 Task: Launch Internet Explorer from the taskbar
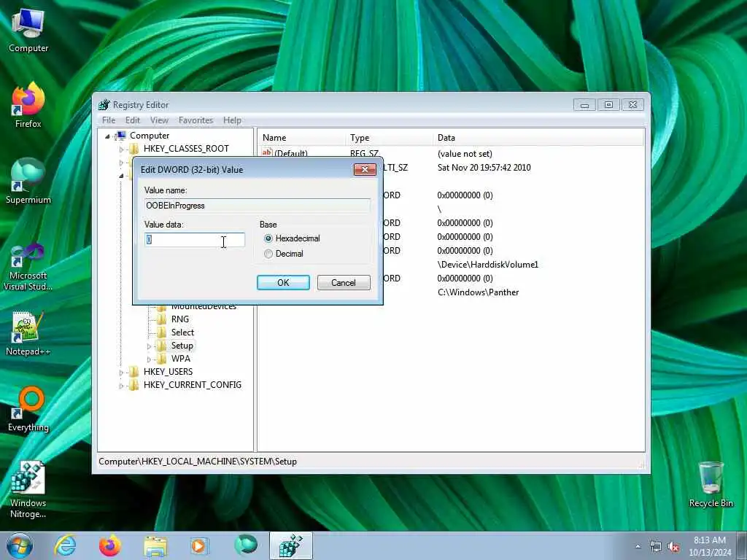point(65,545)
